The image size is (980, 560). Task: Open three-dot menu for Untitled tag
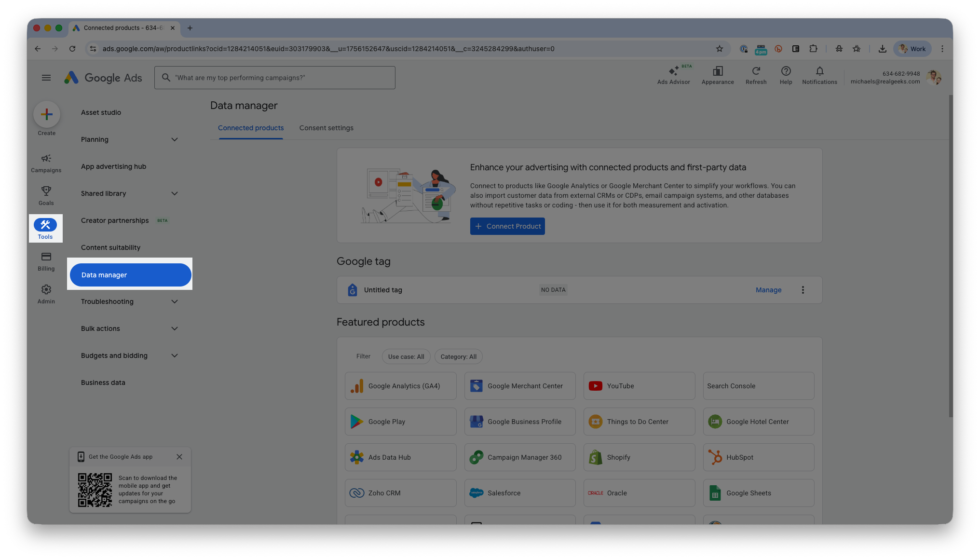803,290
